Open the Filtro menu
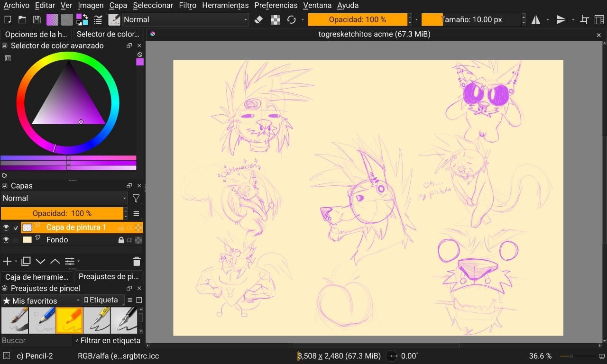This screenshot has height=364, width=607. point(187,6)
